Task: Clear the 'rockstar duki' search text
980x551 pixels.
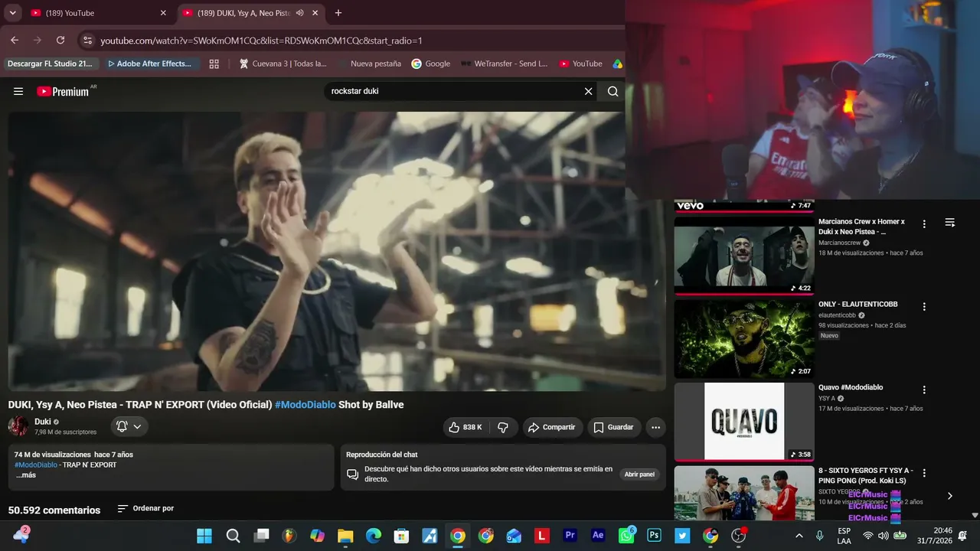Action: 588,91
